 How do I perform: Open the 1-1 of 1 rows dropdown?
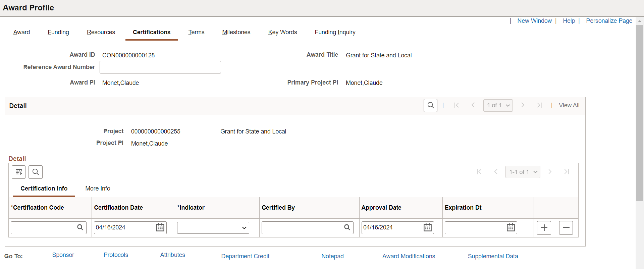click(523, 172)
